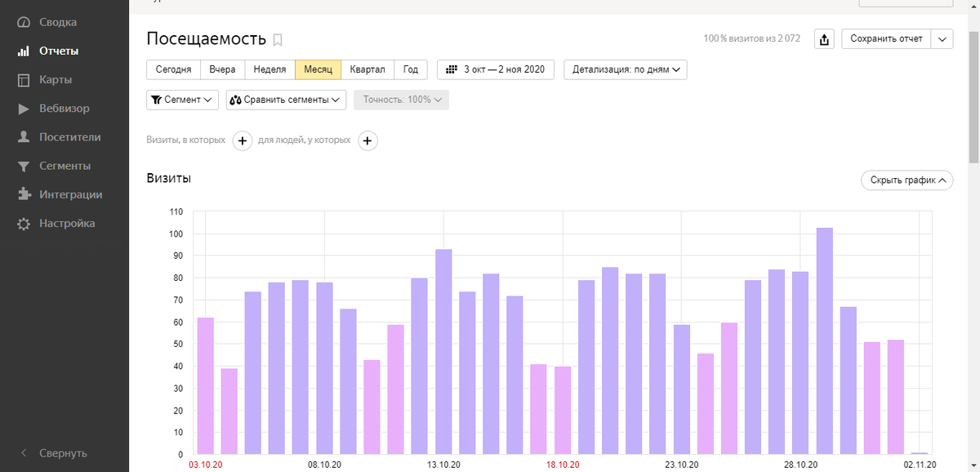Select the Вчера period tab

click(x=222, y=69)
